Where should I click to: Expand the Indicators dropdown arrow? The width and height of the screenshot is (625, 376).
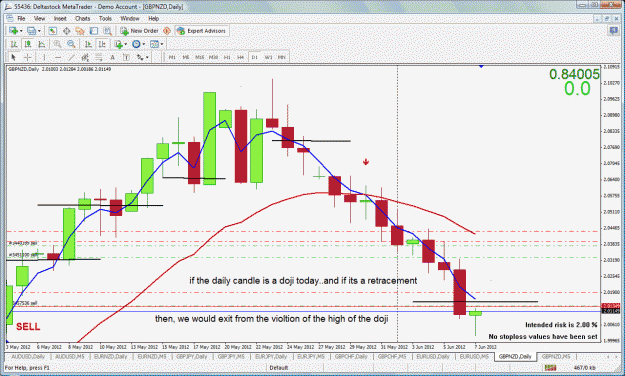[126, 44]
